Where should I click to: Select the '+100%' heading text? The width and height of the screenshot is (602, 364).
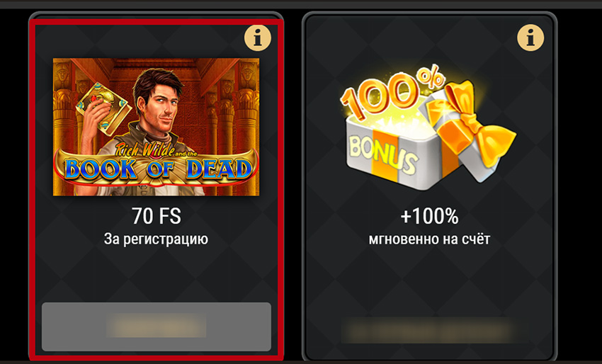coord(429,217)
